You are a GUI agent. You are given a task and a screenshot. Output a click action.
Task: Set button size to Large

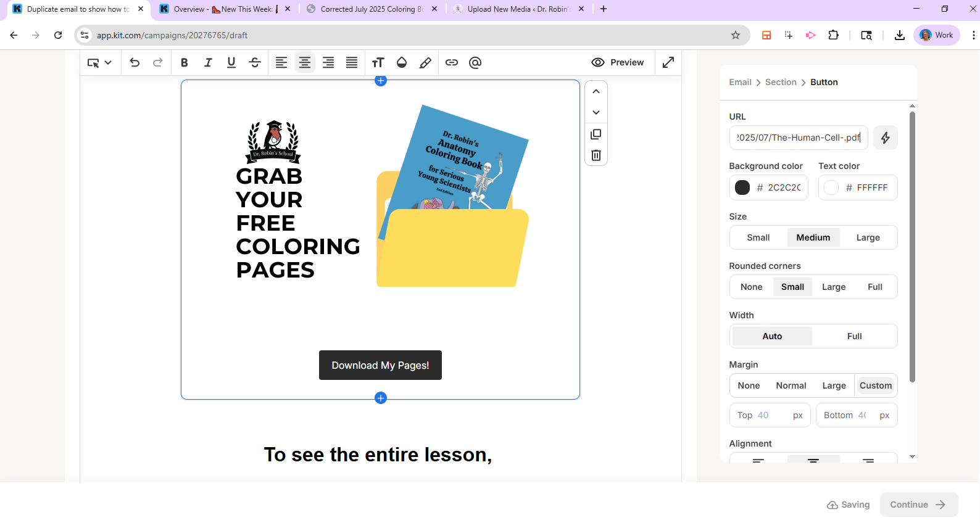pos(868,237)
